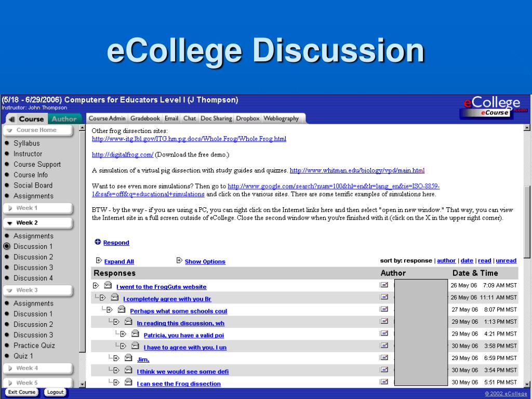Image resolution: width=532 pixels, height=399 pixels.
Task: Open the Course Admin tab
Action: 107,118
